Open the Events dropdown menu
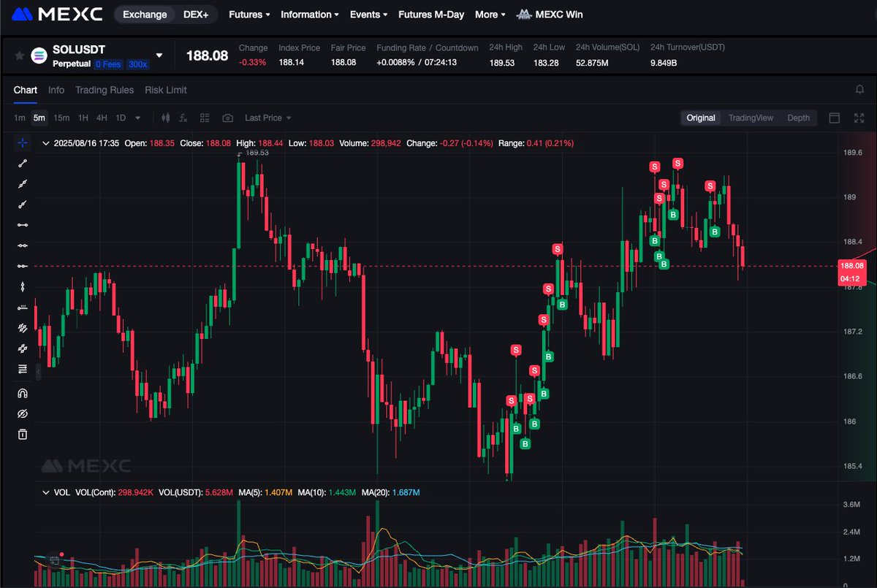877x588 pixels. click(368, 15)
